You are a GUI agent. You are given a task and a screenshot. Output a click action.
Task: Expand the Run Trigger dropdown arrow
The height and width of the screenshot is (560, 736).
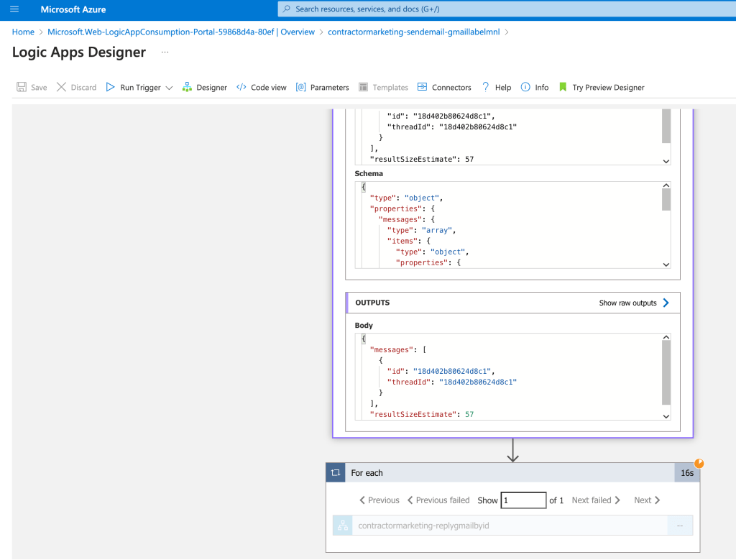click(x=169, y=87)
